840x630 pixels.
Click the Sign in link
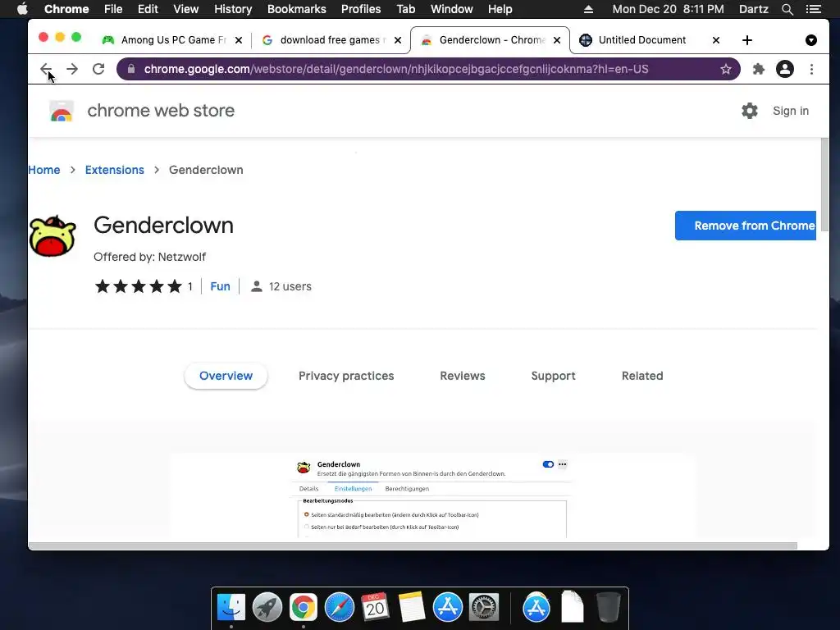tap(790, 111)
